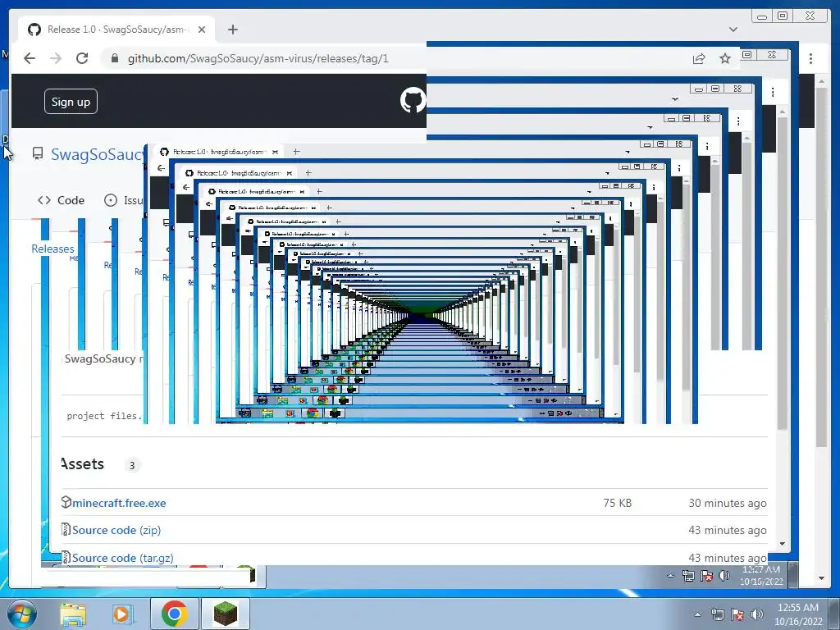Open the SwagSoSaucy owner link
Viewport: 840px width, 630px height.
click(x=98, y=154)
